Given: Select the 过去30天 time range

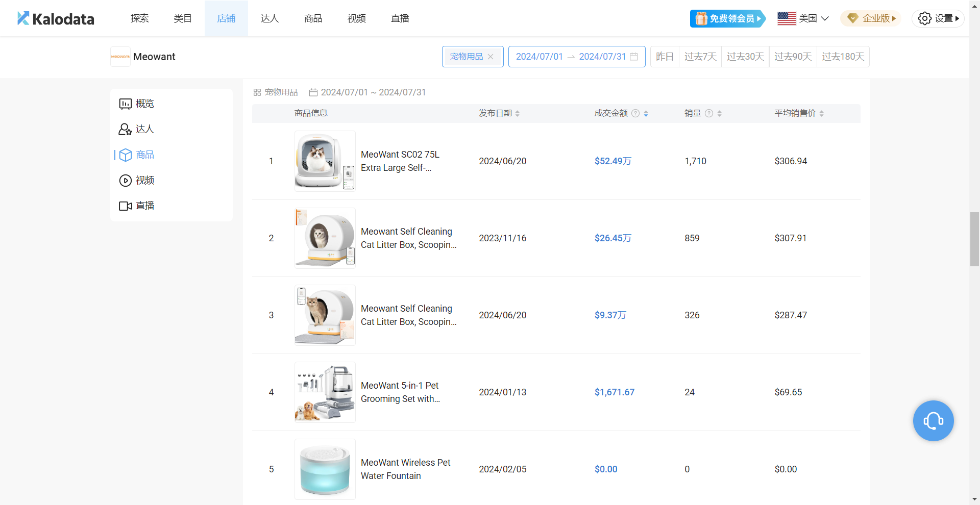Looking at the screenshot, I should coord(745,57).
